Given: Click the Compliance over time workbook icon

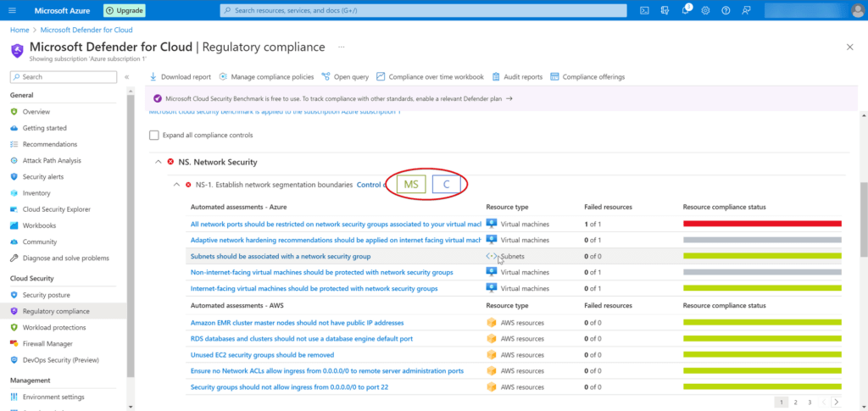Looking at the screenshot, I should pyautogui.click(x=381, y=77).
